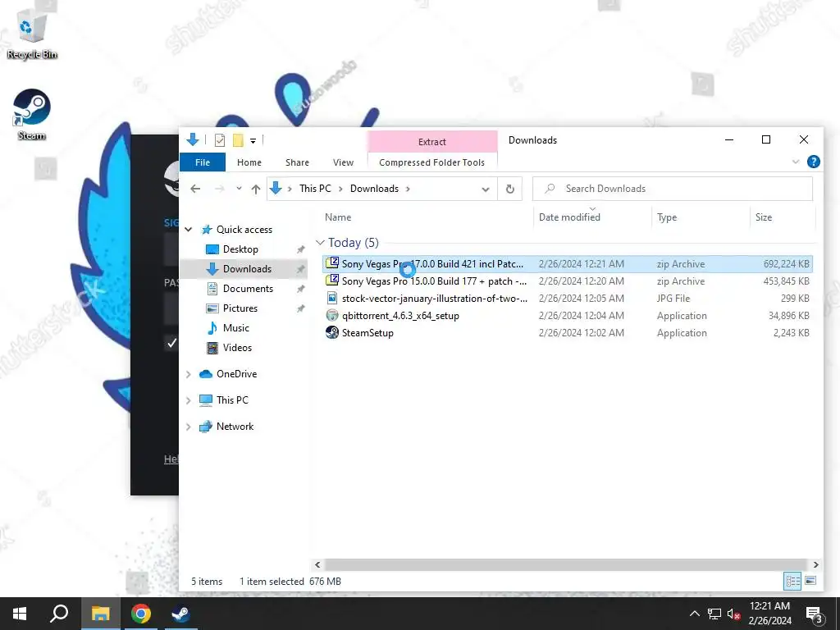Select qbittorrent_4.6.3_x64_setup application
The image size is (840, 630).
tap(568, 316)
